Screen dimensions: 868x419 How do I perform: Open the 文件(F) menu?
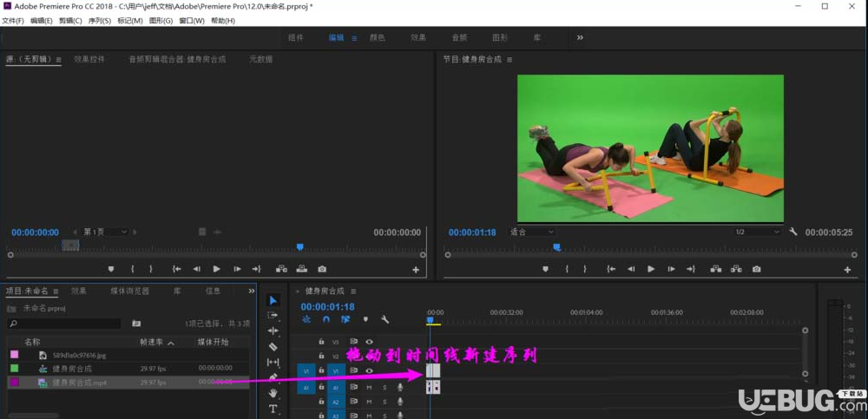[13, 21]
